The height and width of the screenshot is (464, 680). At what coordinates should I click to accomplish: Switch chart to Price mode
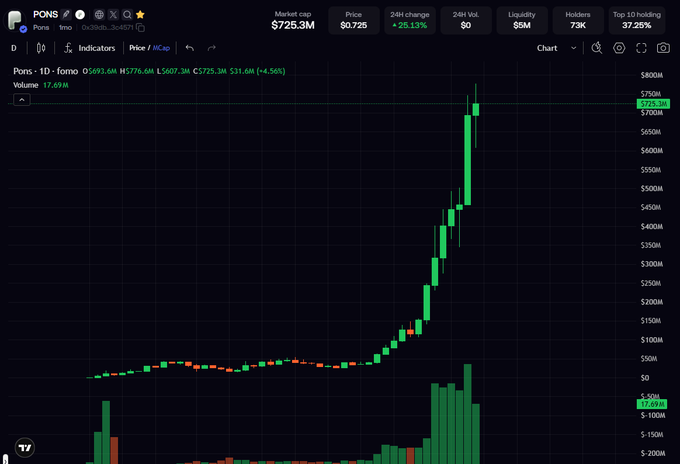point(137,48)
